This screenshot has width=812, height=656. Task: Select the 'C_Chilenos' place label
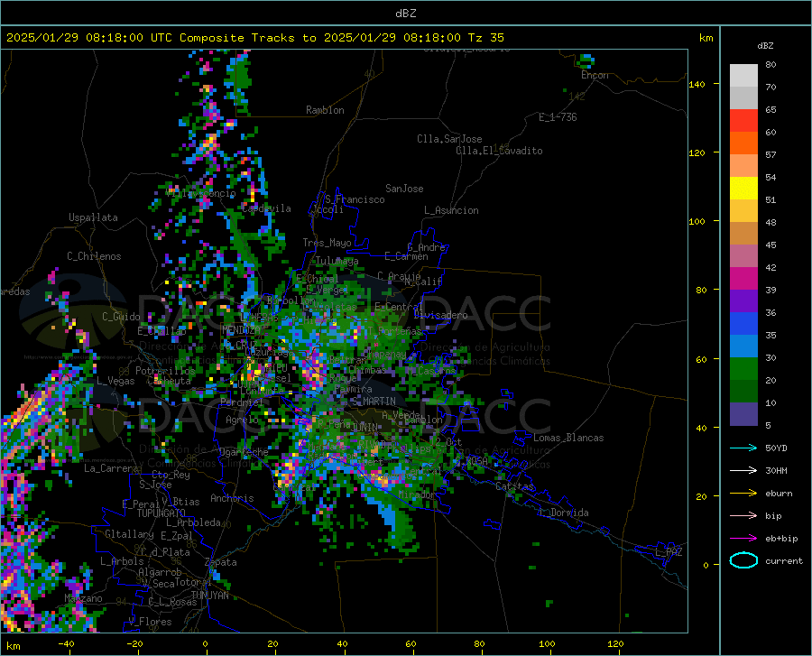tap(94, 256)
